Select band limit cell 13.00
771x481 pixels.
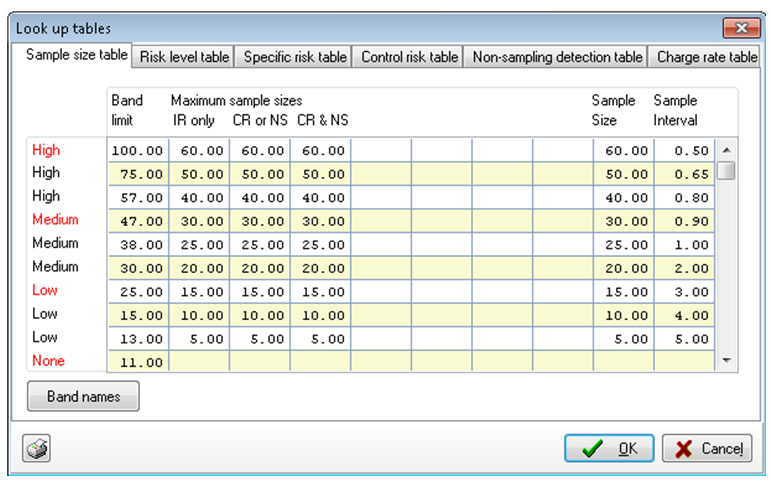tap(138, 339)
